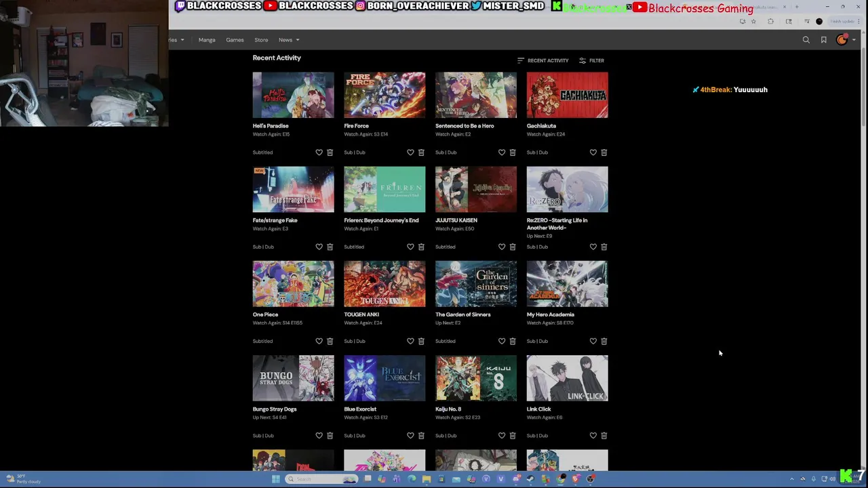The width and height of the screenshot is (868, 488).
Task: Open the Windows Start button
Action: pos(275,479)
